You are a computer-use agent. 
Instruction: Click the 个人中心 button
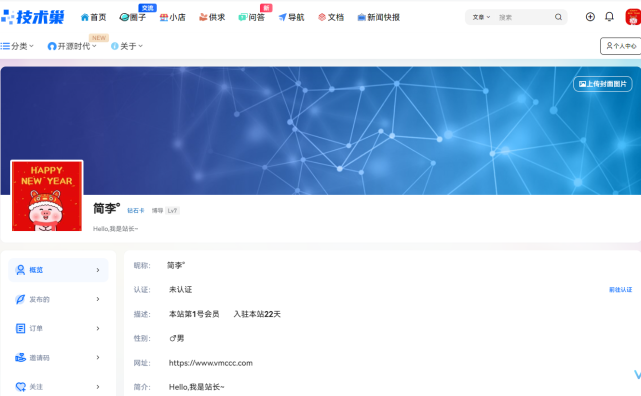[x=621, y=46]
